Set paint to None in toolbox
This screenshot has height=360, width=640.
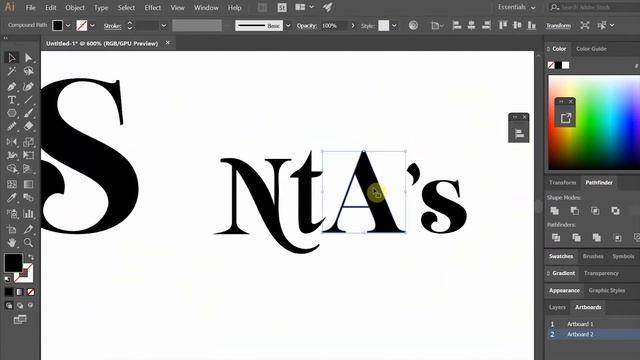(31, 292)
